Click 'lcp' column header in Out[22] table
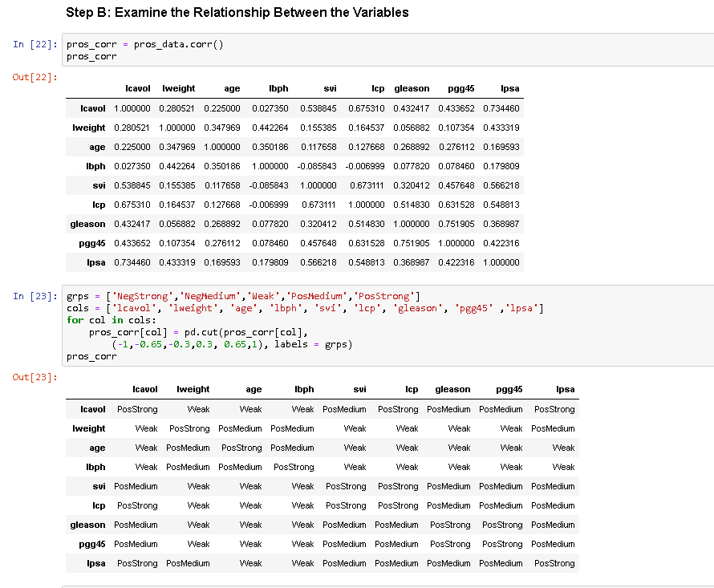Screen dimensions: 714x588 [378, 88]
